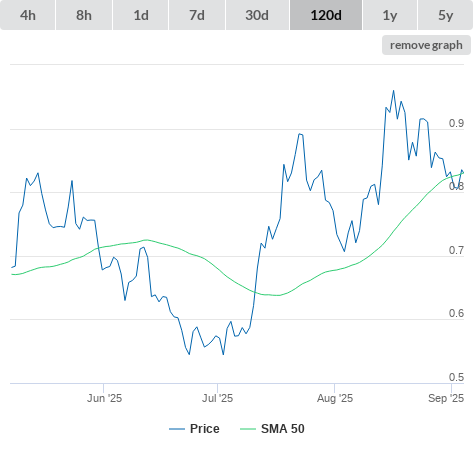The image size is (474, 455).
Task: Click the active 120d range tab
Action: click(x=326, y=15)
